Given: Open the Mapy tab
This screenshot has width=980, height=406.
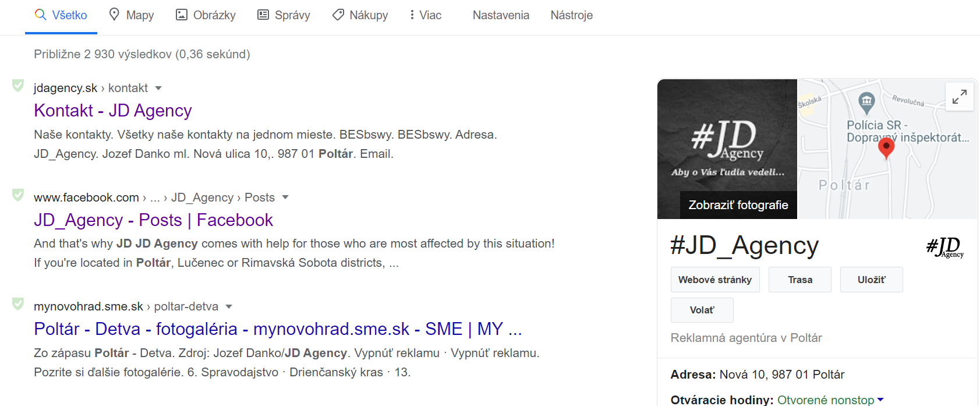Looking at the screenshot, I should [x=132, y=15].
